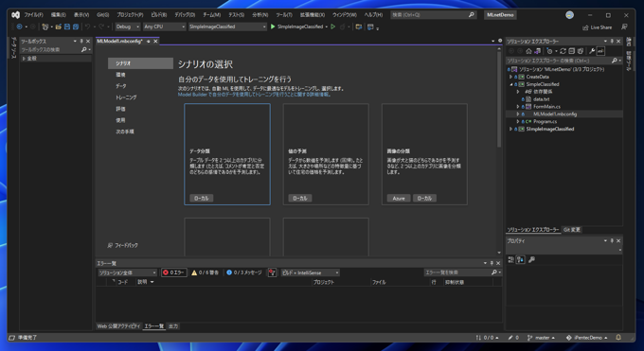This screenshot has height=351, width=644.
Task: Select data.txt in Solution Explorer
Action: point(541,99)
